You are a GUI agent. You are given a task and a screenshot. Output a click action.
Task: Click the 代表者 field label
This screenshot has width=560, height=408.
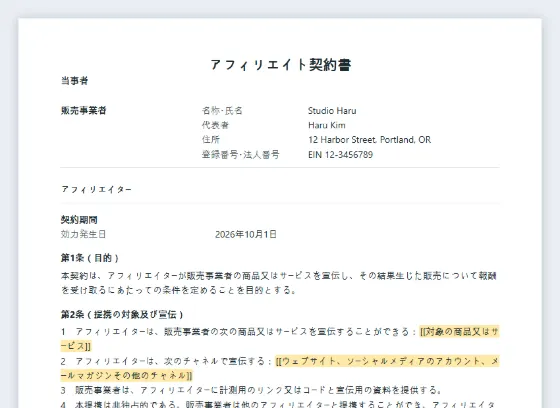coord(215,125)
